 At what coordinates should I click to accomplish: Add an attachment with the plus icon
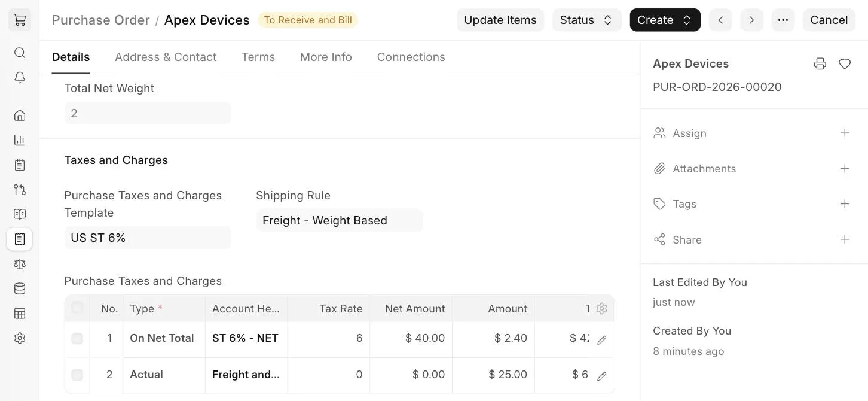pyautogui.click(x=845, y=169)
